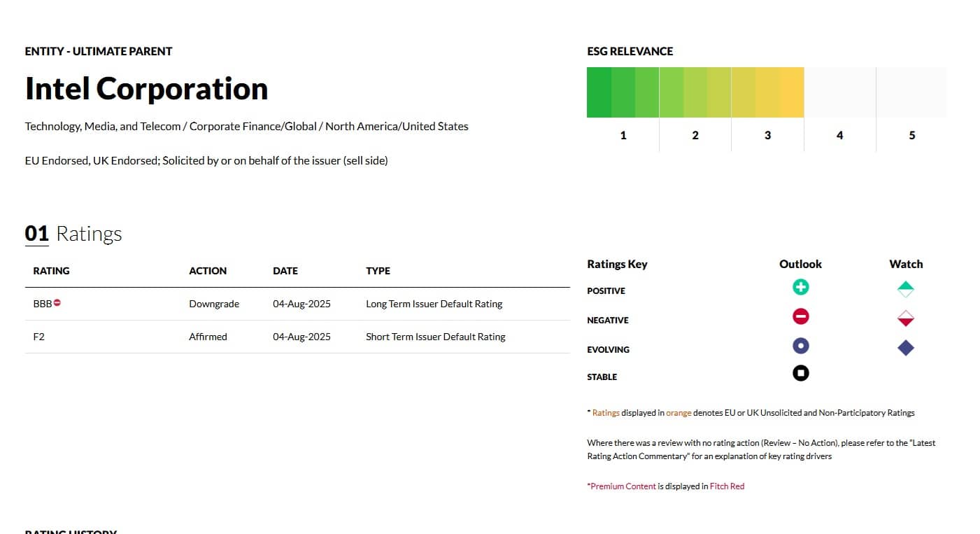Click Long Term Issuer Default Rating
This screenshot has height=534, width=980.
(434, 304)
